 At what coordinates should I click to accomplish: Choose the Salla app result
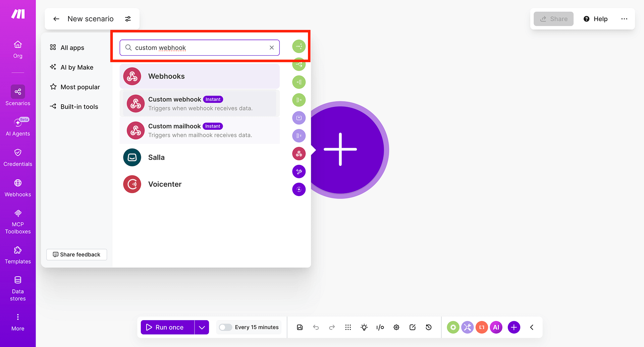coord(200,157)
